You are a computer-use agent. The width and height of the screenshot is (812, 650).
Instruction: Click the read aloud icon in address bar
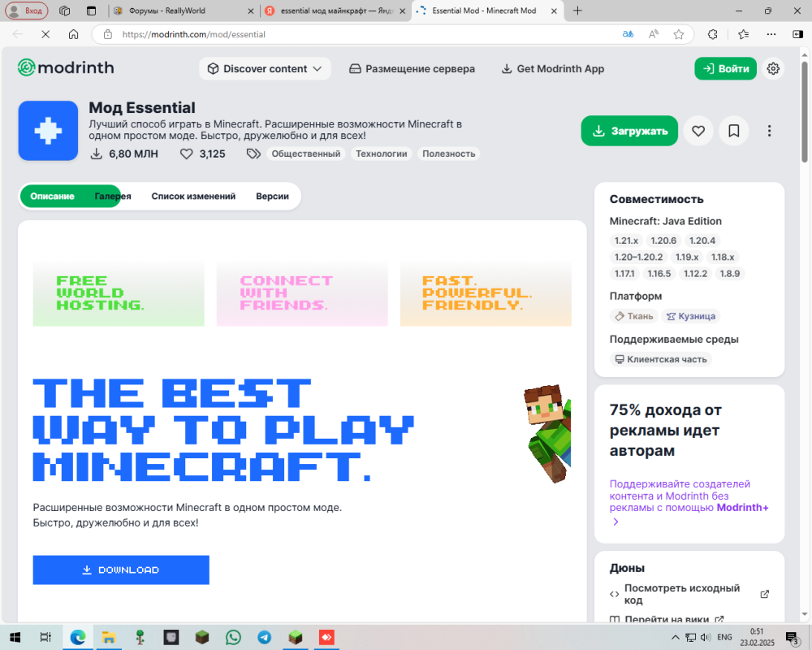point(654,34)
